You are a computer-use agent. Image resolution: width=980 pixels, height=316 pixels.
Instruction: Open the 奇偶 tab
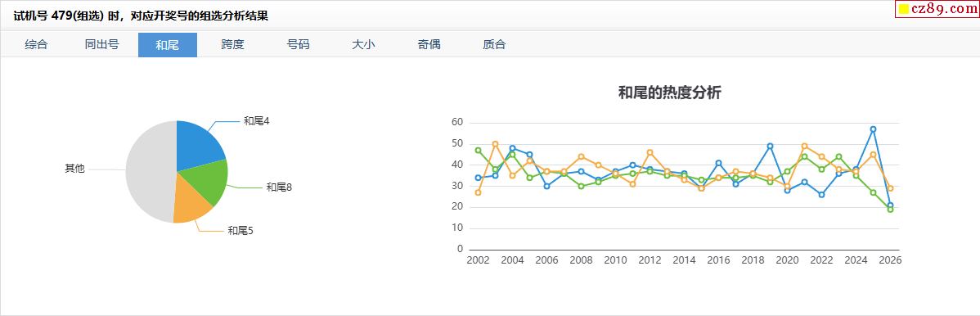pos(429,44)
